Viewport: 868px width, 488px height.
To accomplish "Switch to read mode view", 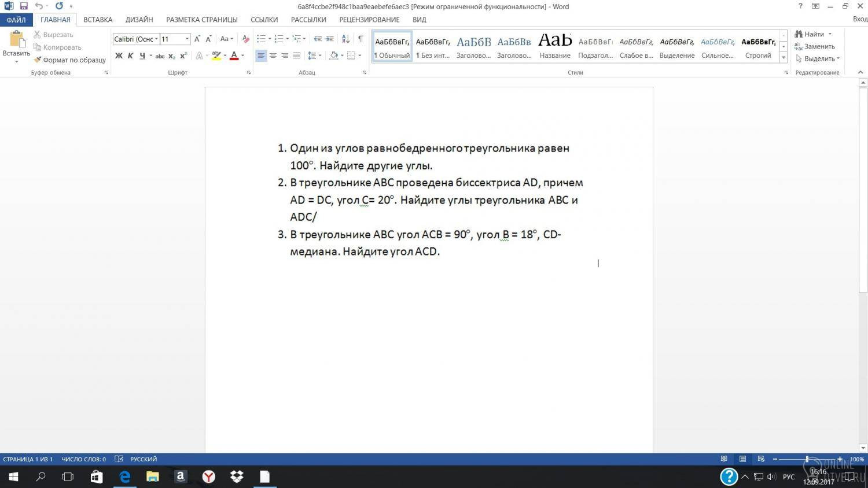I will coord(724,459).
